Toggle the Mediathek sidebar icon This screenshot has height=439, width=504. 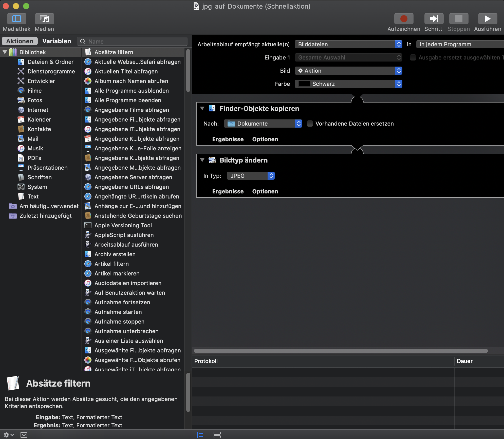(16, 19)
